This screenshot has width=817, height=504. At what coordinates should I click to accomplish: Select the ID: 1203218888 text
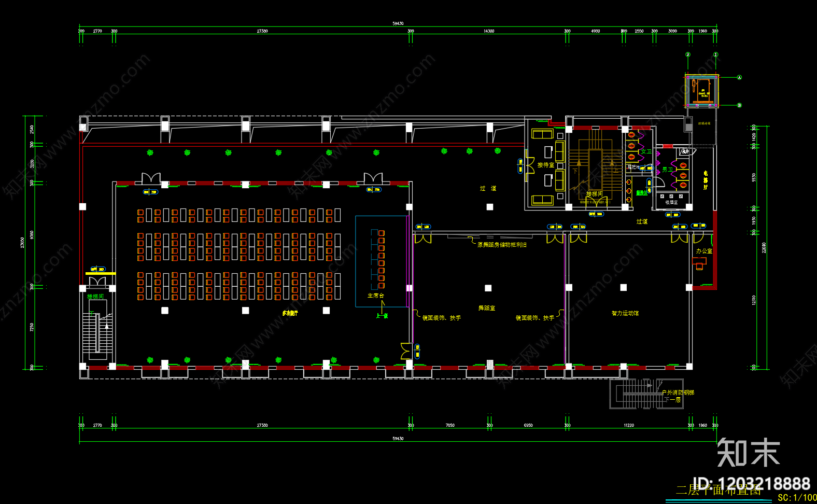coord(752,484)
